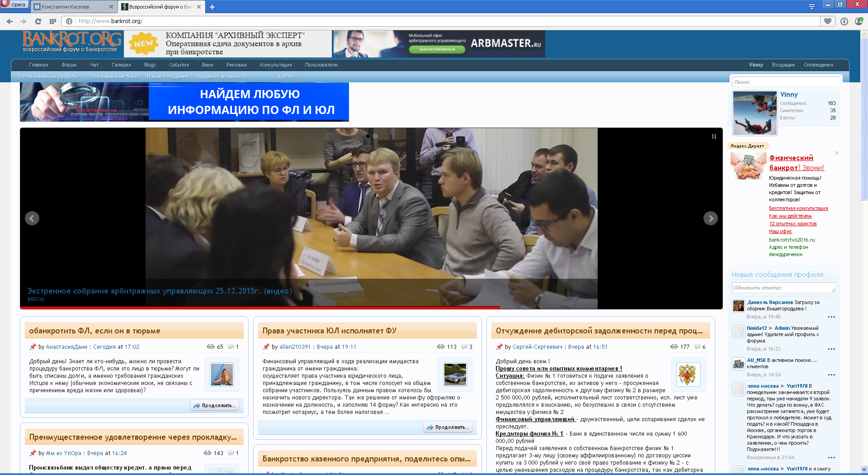Select the first slide indicator dot
This screenshot has height=475, width=868.
tap(368, 136)
